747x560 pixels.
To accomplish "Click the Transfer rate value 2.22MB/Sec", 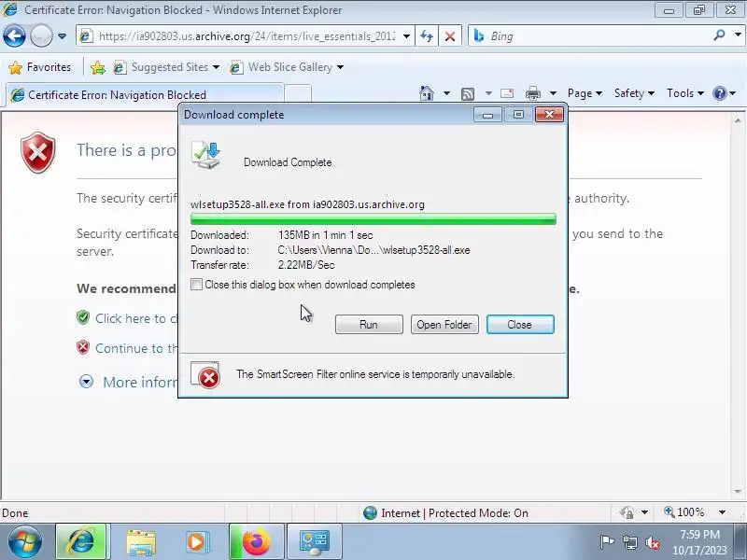I will (306, 265).
